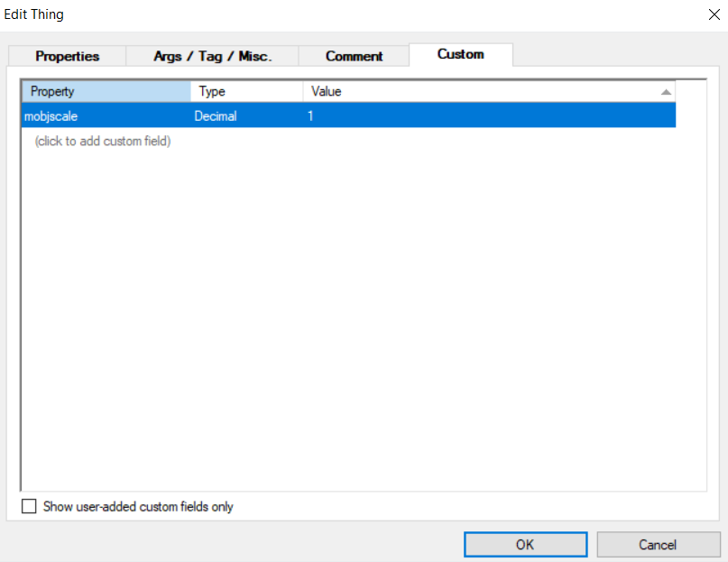The height and width of the screenshot is (562, 728).
Task: Confirm with the OK button
Action: (x=526, y=544)
